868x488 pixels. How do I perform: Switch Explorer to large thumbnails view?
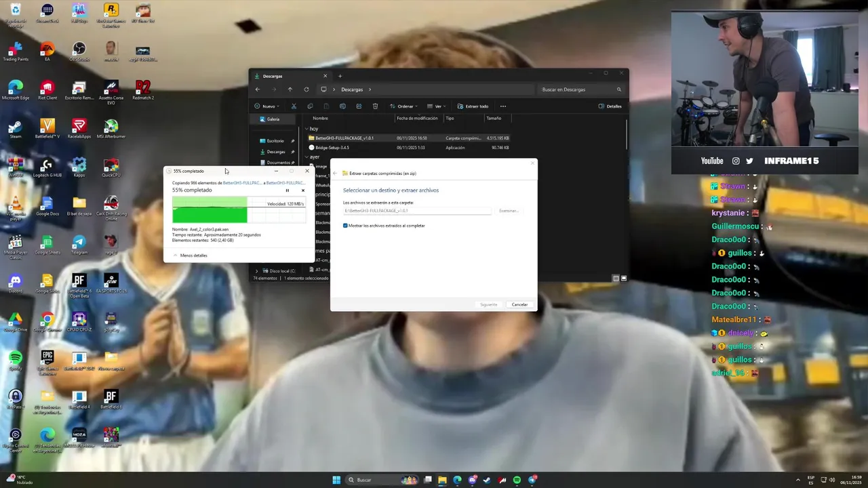[624, 278]
